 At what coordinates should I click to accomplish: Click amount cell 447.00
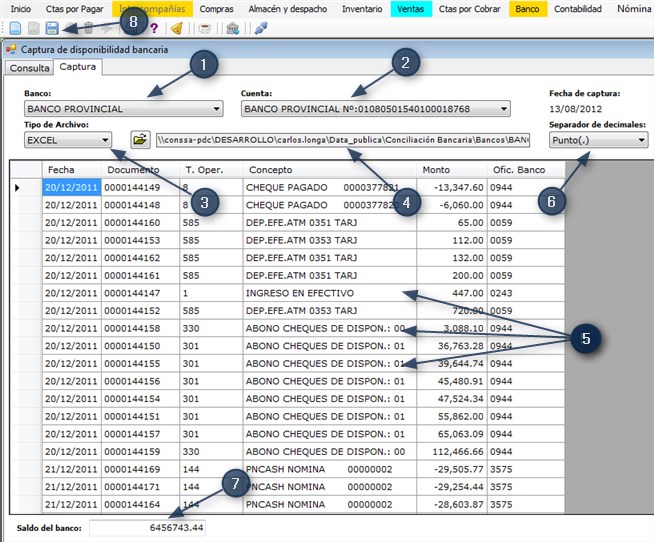[452, 293]
